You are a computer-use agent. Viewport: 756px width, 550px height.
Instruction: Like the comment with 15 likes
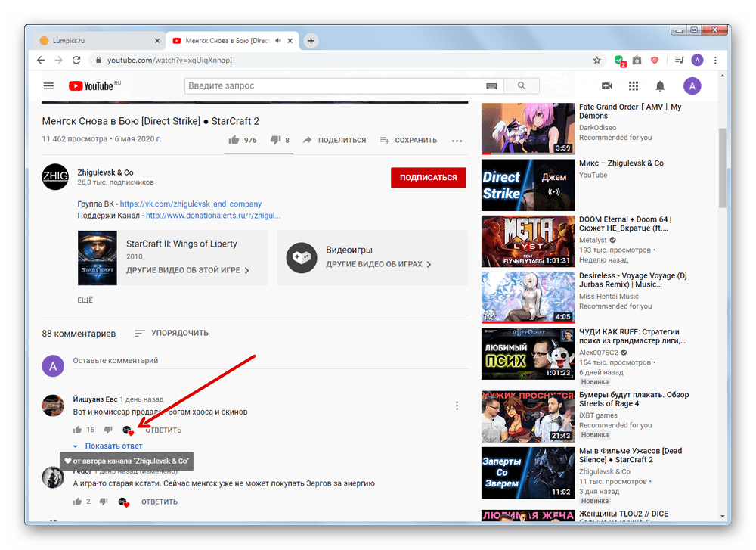tap(77, 430)
